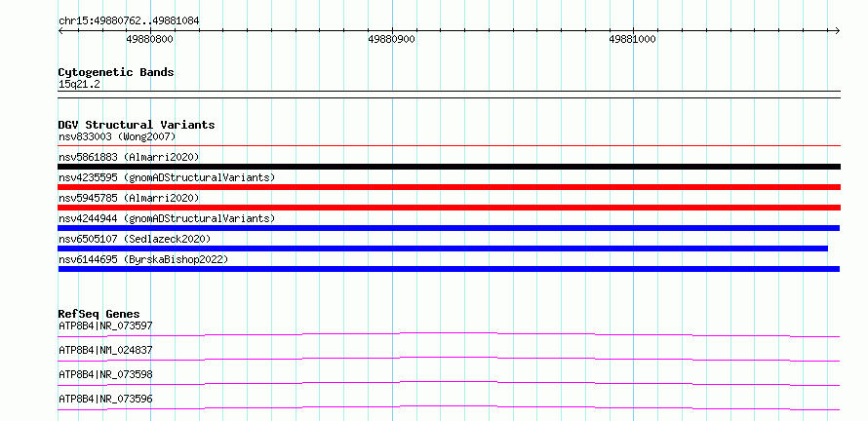
Task: Click the blue nsv6144695 variant bar
Action: click(x=449, y=269)
